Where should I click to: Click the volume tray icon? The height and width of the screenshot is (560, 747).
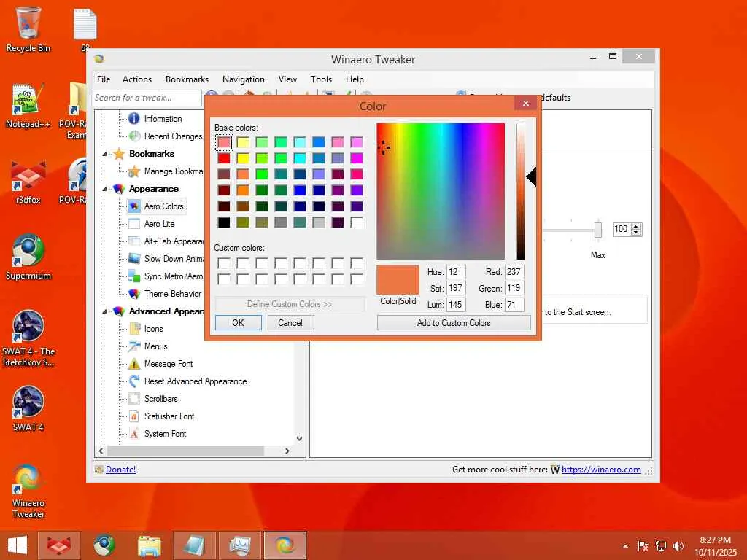coord(678,546)
